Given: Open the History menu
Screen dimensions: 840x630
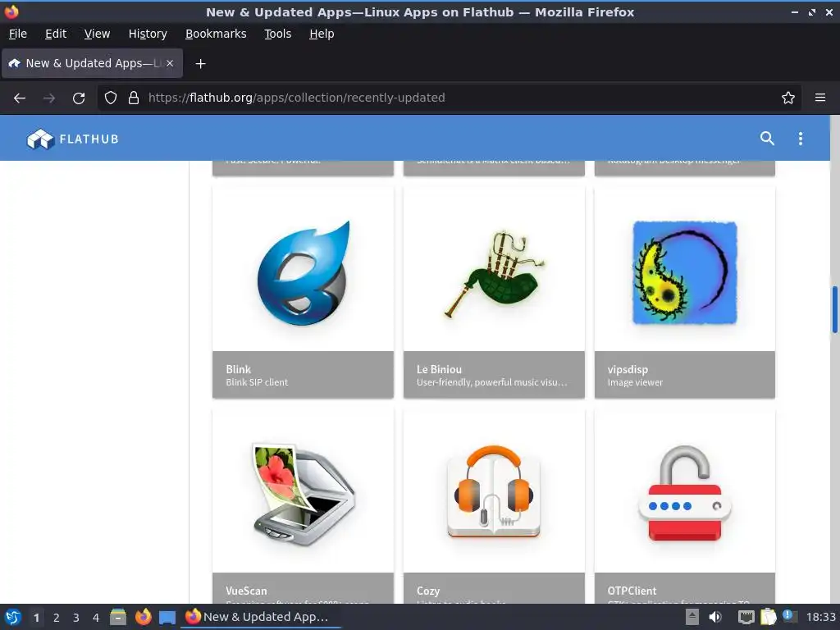Looking at the screenshot, I should (148, 34).
